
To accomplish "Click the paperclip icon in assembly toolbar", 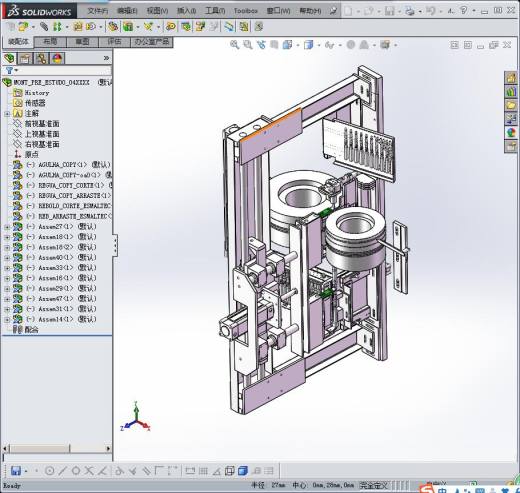I will pyautogui.click(x=44, y=26).
